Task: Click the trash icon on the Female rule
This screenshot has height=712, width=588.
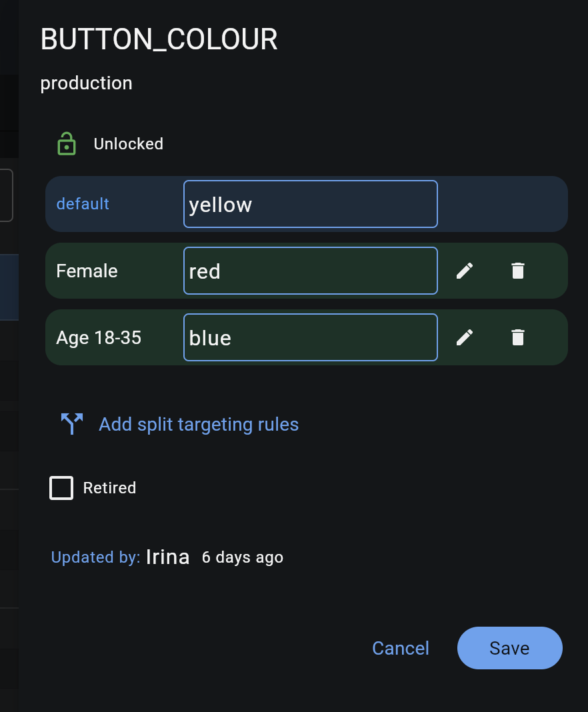Action: click(517, 271)
